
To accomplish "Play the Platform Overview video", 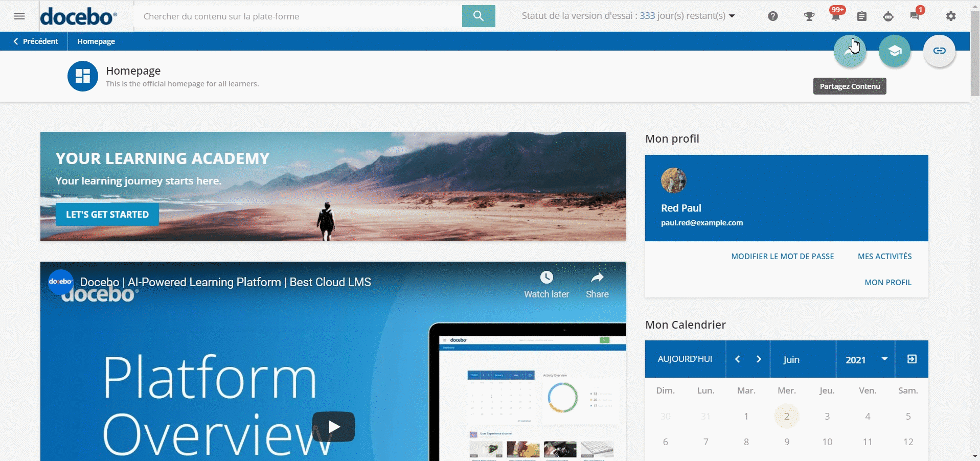I will coord(333,426).
